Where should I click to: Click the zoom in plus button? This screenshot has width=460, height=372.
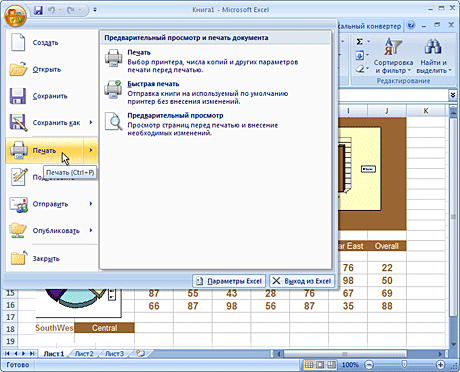(x=440, y=365)
